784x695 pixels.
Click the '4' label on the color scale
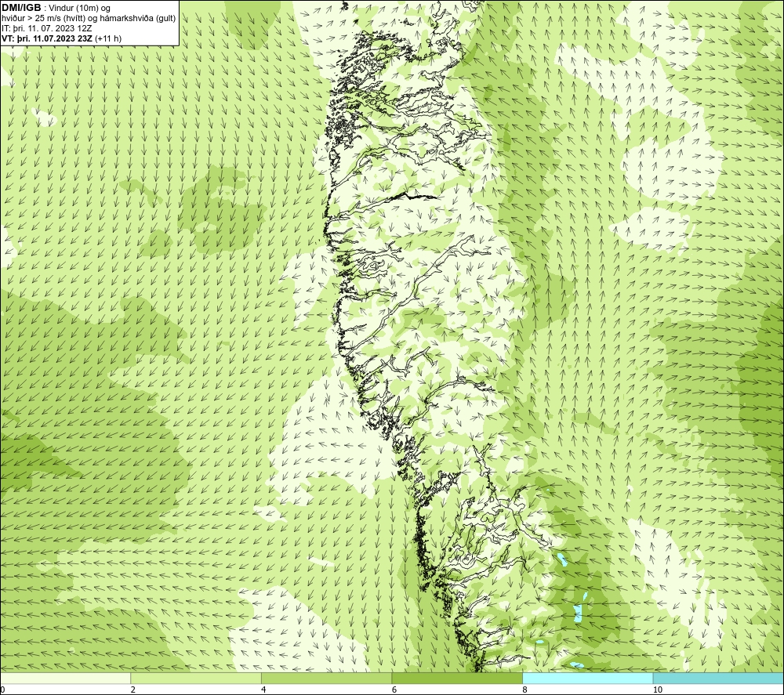pos(263,690)
